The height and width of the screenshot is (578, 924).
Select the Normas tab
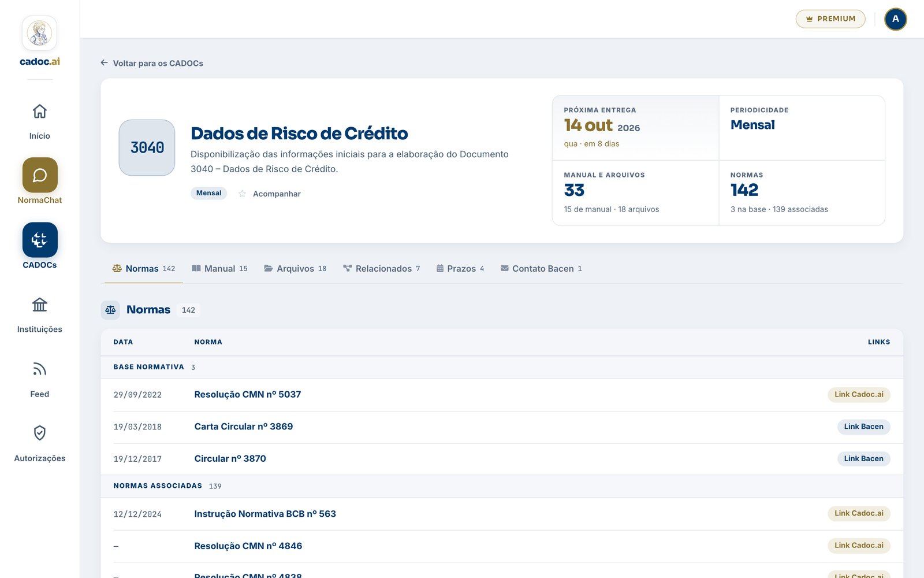(144, 269)
